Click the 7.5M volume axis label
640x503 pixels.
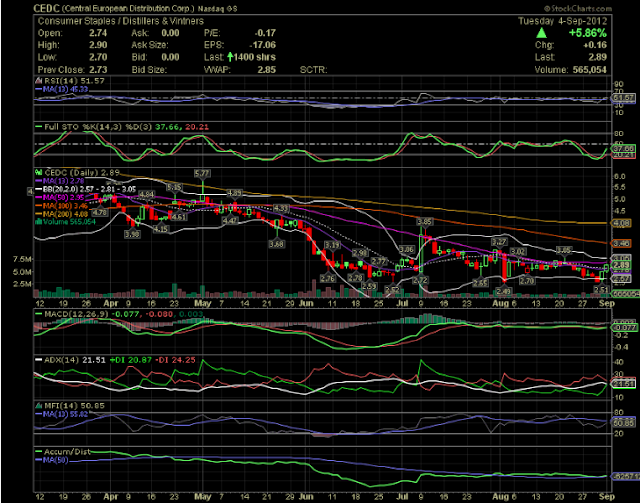click(x=22, y=259)
